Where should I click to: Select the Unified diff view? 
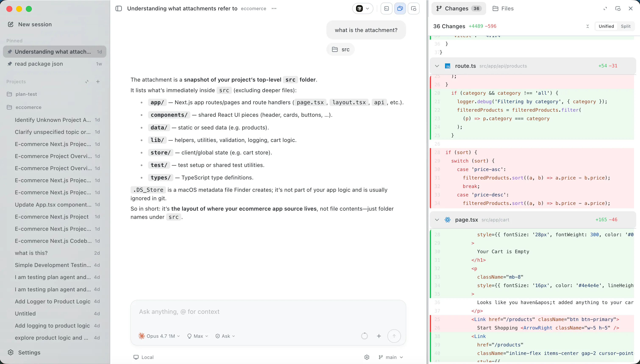click(x=606, y=26)
